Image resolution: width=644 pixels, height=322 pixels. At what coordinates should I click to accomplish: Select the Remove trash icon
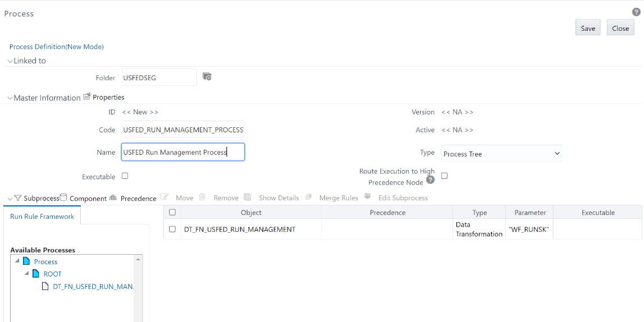[x=202, y=197]
